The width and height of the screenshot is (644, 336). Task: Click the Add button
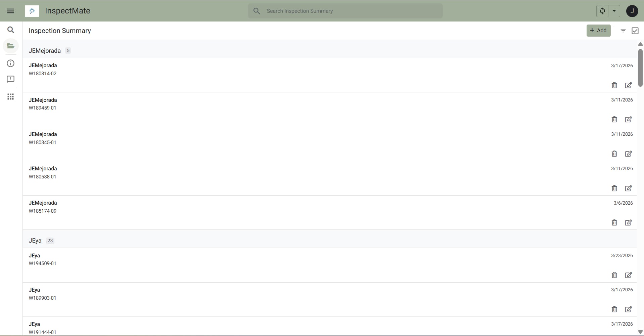point(598,31)
